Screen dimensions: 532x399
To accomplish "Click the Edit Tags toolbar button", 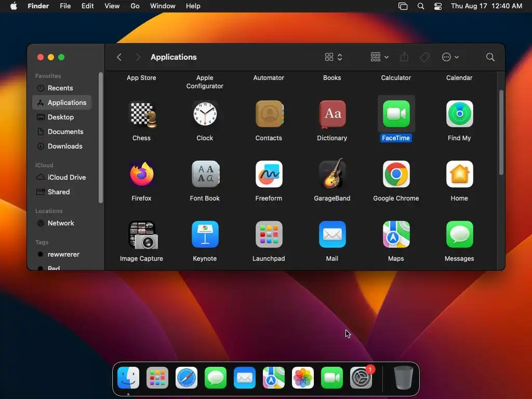I will (425, 57).
